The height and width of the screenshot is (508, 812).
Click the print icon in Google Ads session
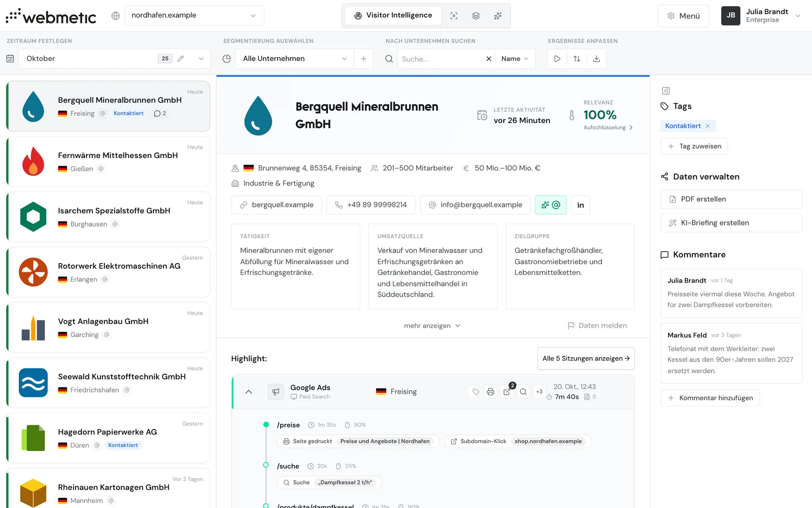click(490, 392)
